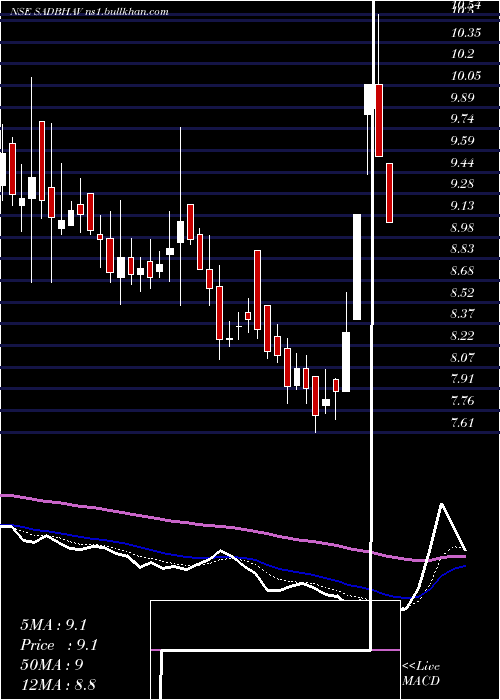Click the 7.76 price axis label
The image size is (500, 700).
click(462, 400)
